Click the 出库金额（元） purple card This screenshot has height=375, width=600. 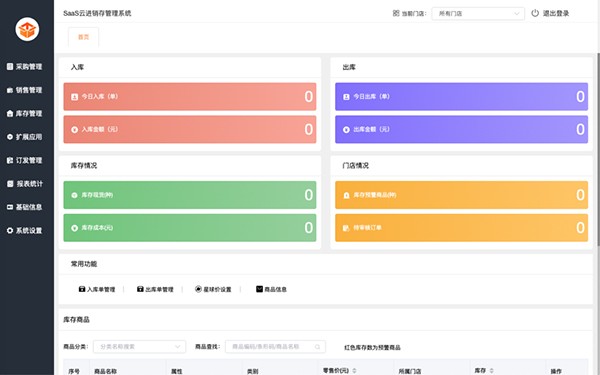(x=461, y=130)
